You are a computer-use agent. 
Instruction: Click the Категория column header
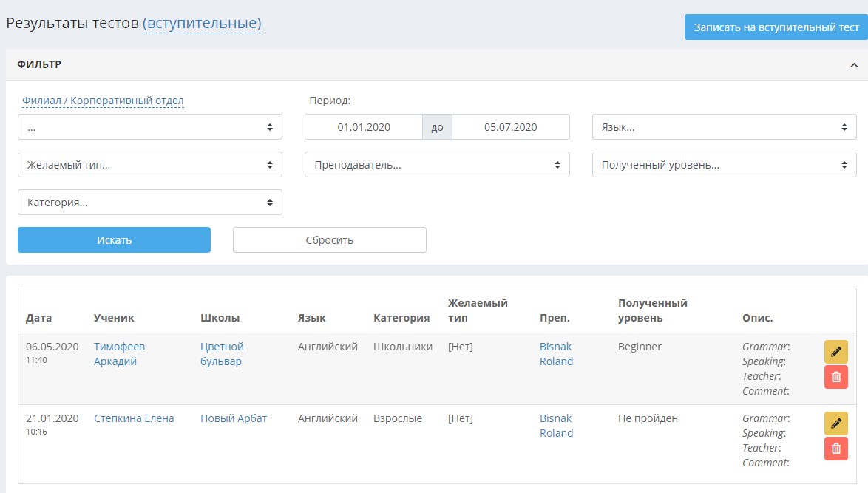(x=401, y=318)
